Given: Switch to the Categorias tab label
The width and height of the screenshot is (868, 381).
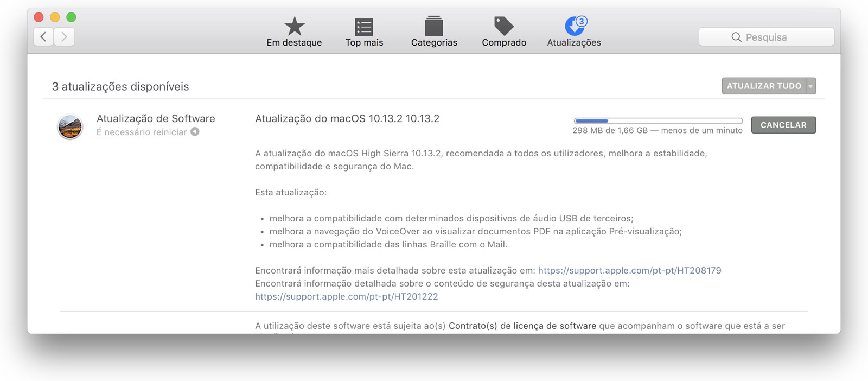Looking at the screenshot, I should coord(434,42).
